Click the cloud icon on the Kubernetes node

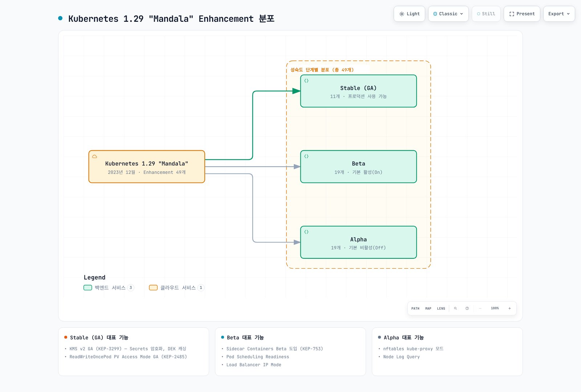pyautogui.click(x=95, y=156)
